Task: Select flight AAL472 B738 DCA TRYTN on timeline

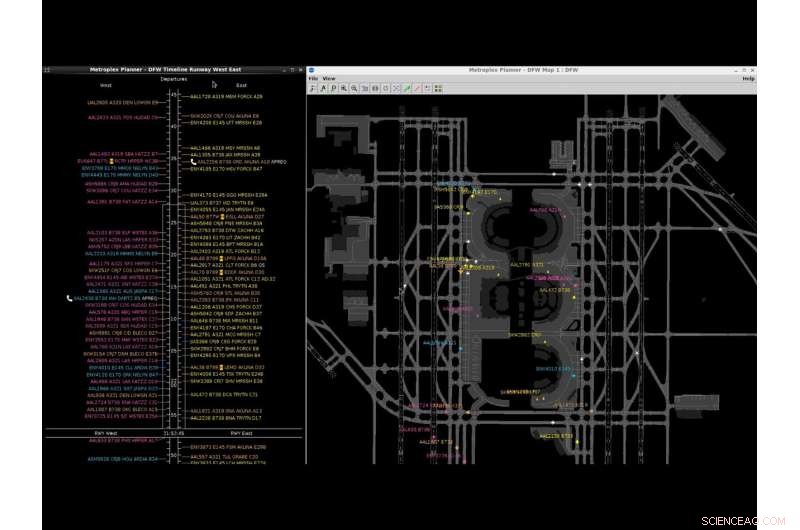Action: click(223, 395)
